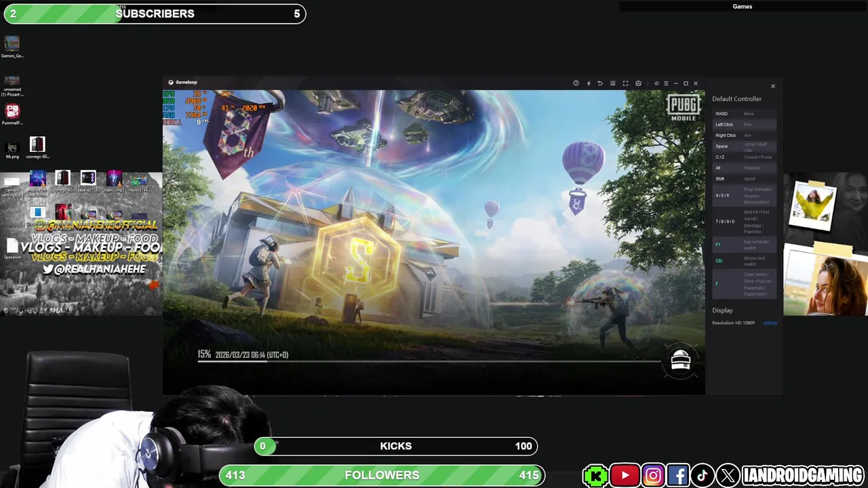Click the FOLLOWERS goal bar
Viewport: 868px width, 488px height.
pyautogui.click(x=382, y=475)
